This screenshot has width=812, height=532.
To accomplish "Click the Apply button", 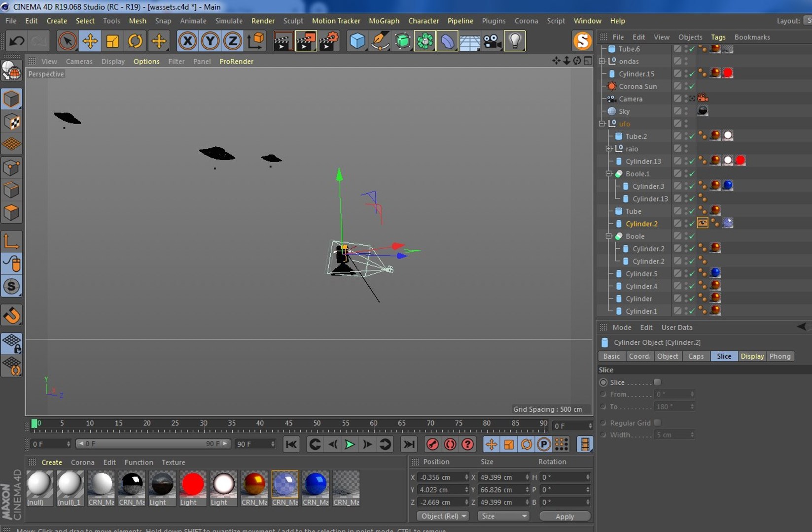I will point(565,516).
